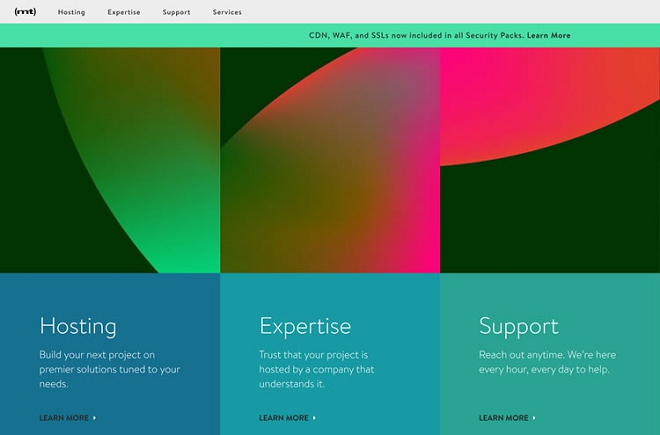Click the pink-orange gradient center panel
Image resolution: width=660 pixels, height=435 pixels.
330,160
